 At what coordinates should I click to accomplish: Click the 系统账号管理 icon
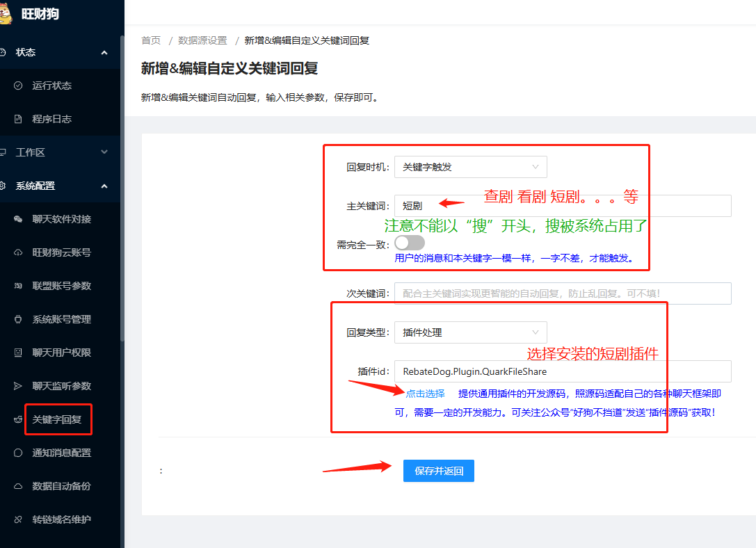point(19,319)
